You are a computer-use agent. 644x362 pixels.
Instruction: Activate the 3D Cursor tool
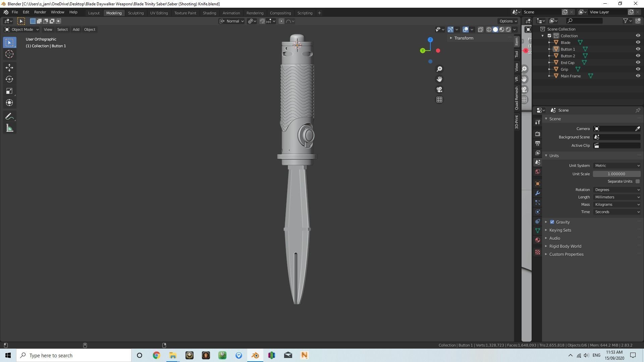(x=9, y=54)
